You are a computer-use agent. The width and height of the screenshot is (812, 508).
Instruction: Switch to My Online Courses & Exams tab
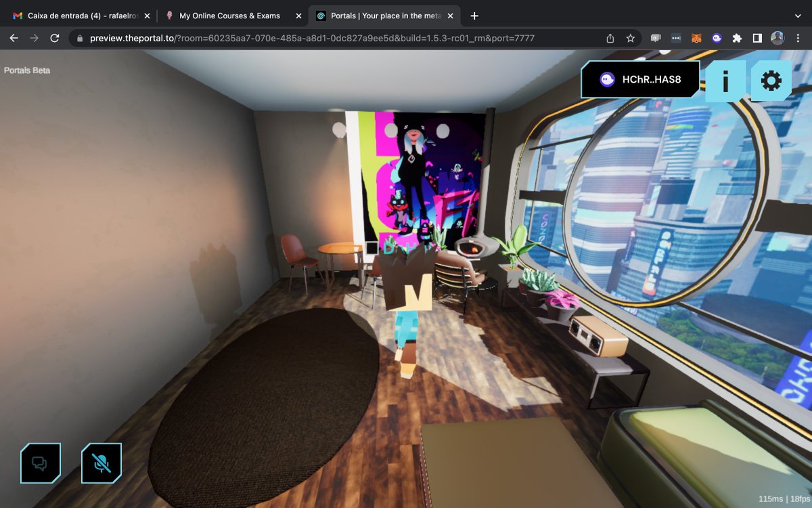tap(232, 16)
